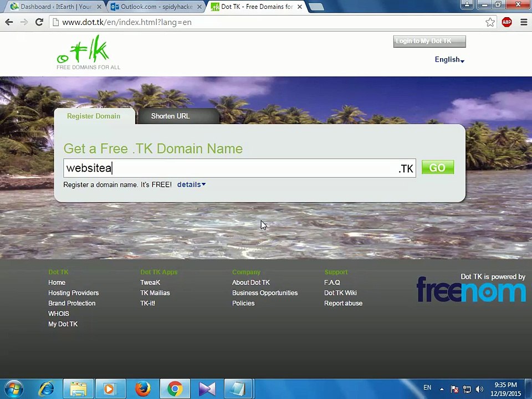
Task: Open the volume speaker tray icon
Action: coord(479,389)
